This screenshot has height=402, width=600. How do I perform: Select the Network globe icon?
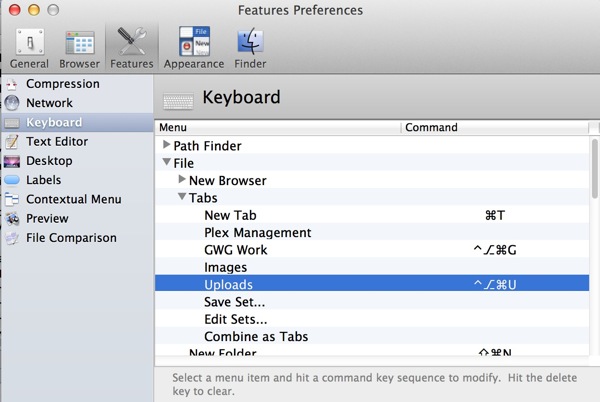coord(12,103)
